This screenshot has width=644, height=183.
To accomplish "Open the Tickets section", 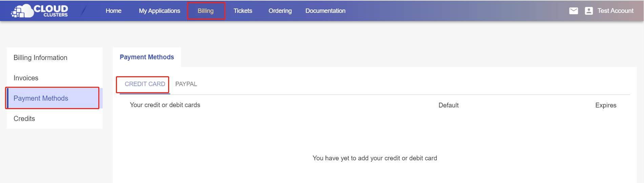I will click(243, 11).
